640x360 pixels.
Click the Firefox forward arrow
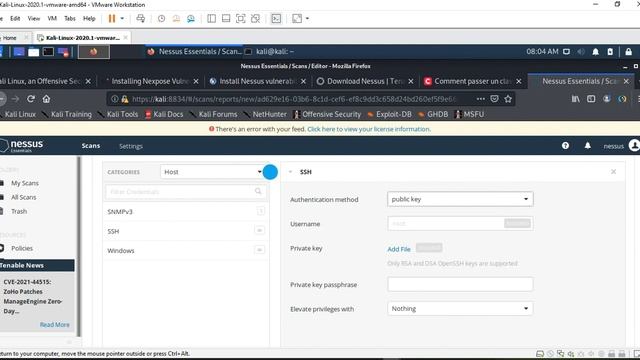15,99
